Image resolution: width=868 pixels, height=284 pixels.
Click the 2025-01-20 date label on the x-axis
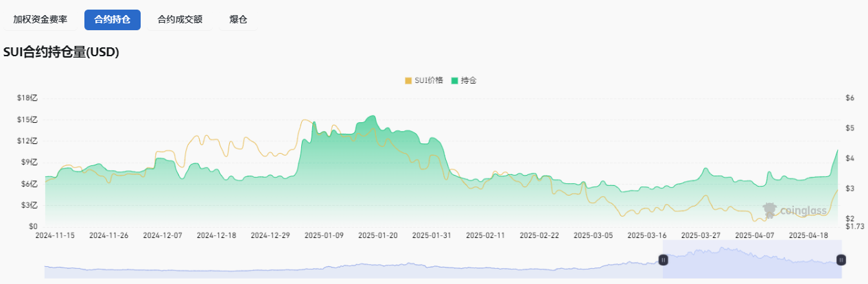(378, 235)
